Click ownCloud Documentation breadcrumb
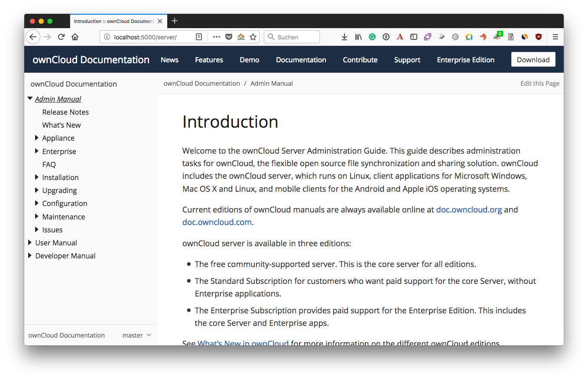 201,84
